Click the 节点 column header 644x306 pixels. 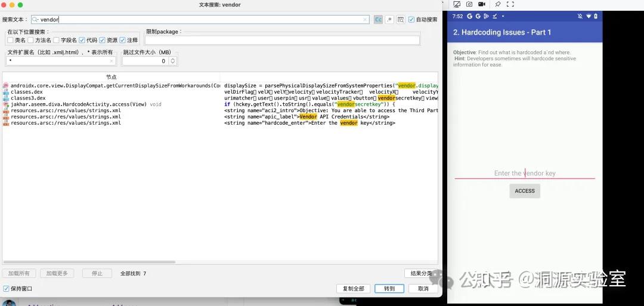[112, 77]
